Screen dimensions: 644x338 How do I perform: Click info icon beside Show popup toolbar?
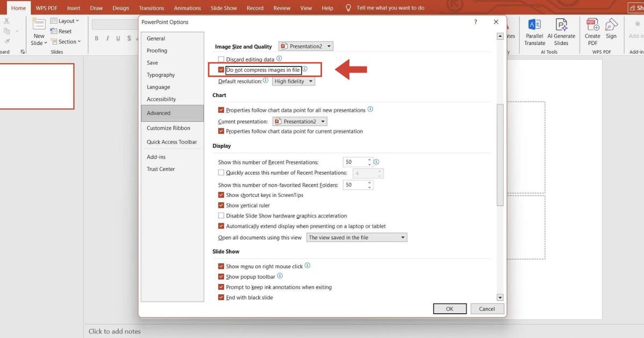[280, 276]
